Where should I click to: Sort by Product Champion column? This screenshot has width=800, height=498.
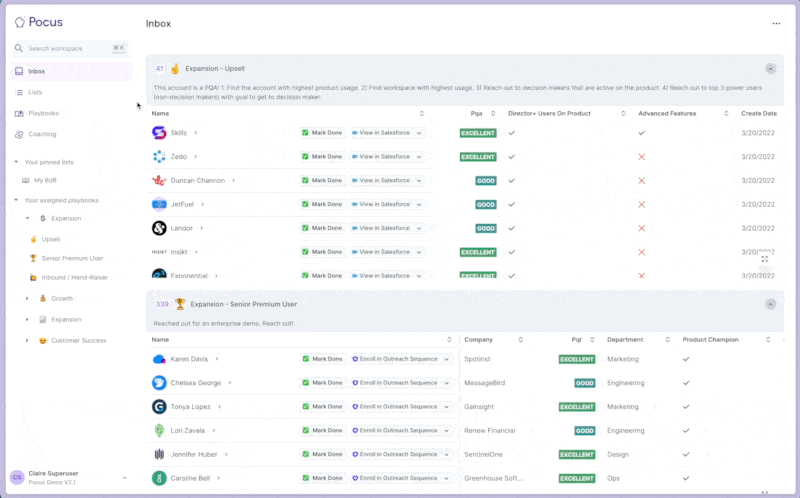[x=768, y=340]
